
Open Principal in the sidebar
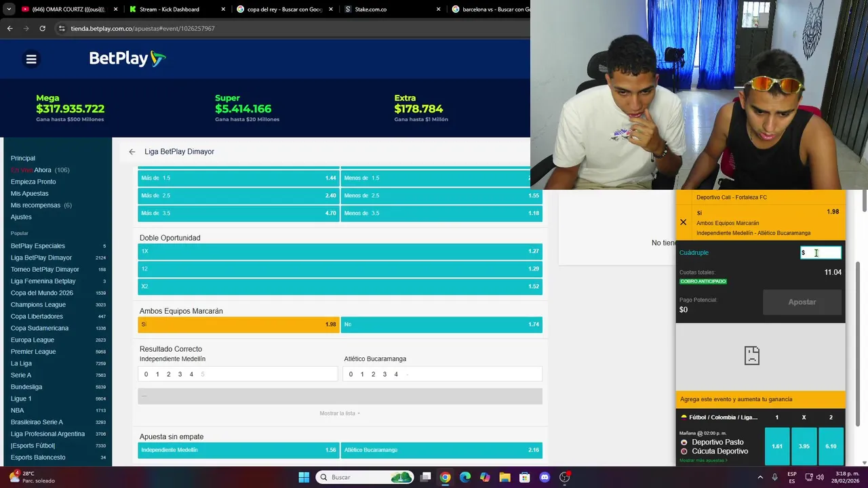coord(23,158)
